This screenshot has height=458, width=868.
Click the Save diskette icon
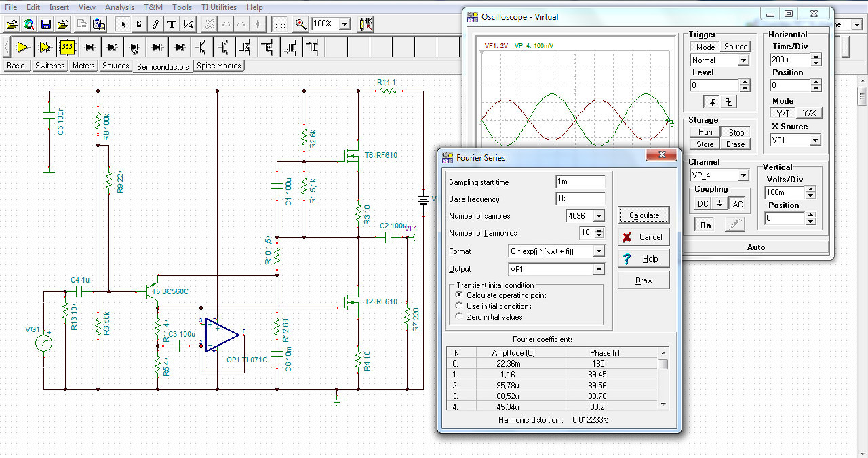click(46, 24)
